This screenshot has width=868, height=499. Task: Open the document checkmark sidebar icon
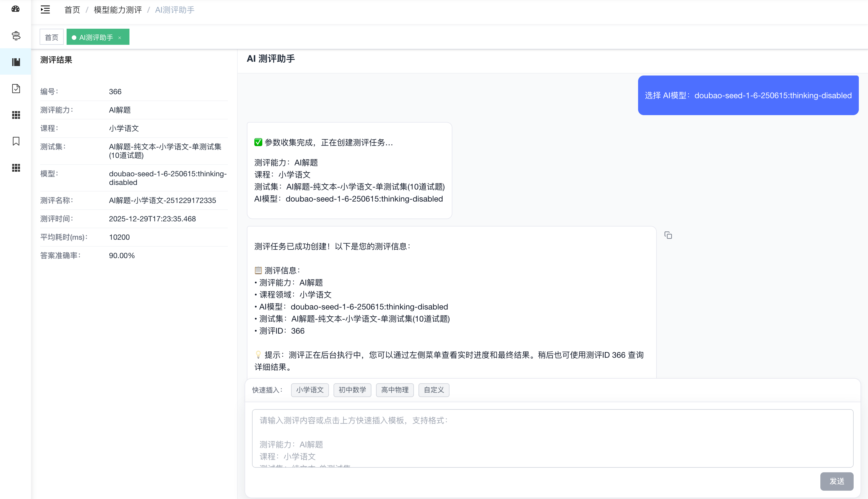coord(16,88)
